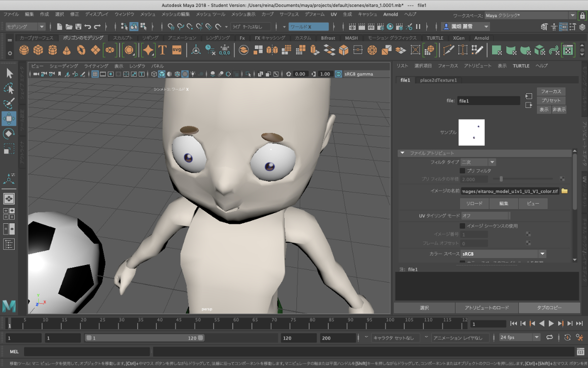
Task: Click the time range slider bar
Action: 145,338
